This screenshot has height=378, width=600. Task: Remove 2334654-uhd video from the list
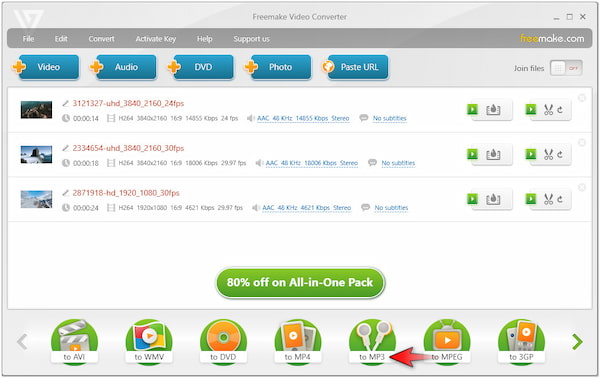(582, 143)
